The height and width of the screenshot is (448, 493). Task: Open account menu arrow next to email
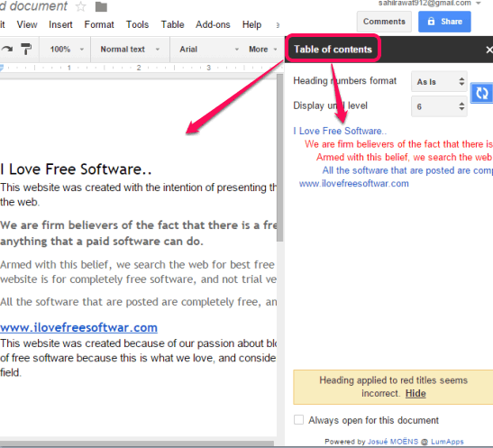click(x=479, y=3)
